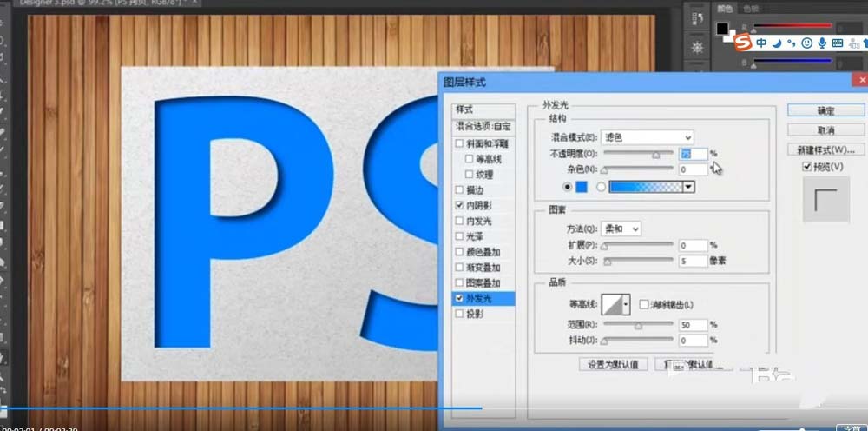Toggle the 等高线 sub-option checkbox

(x=470, y=159)
